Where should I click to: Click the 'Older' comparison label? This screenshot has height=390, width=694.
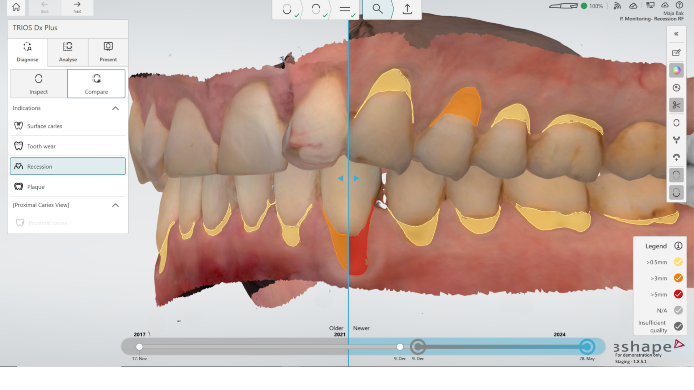pyautogui.click(x=336, y=328)
